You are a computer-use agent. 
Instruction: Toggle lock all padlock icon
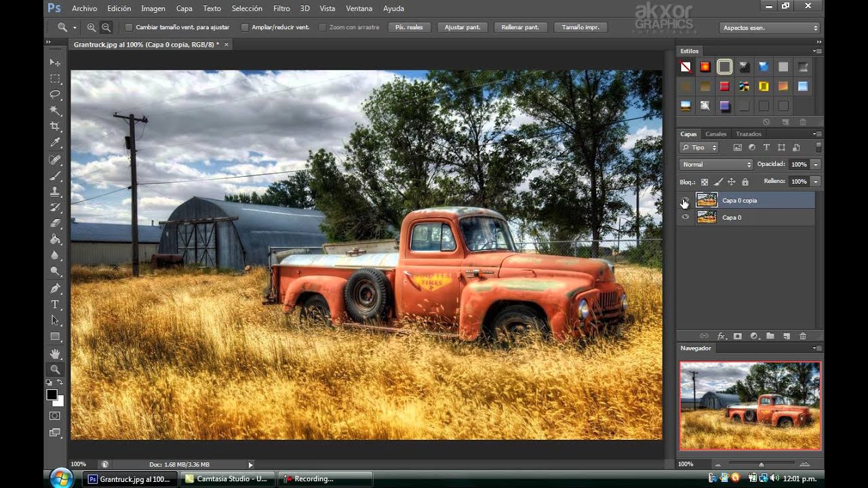(x=745, y=182)
